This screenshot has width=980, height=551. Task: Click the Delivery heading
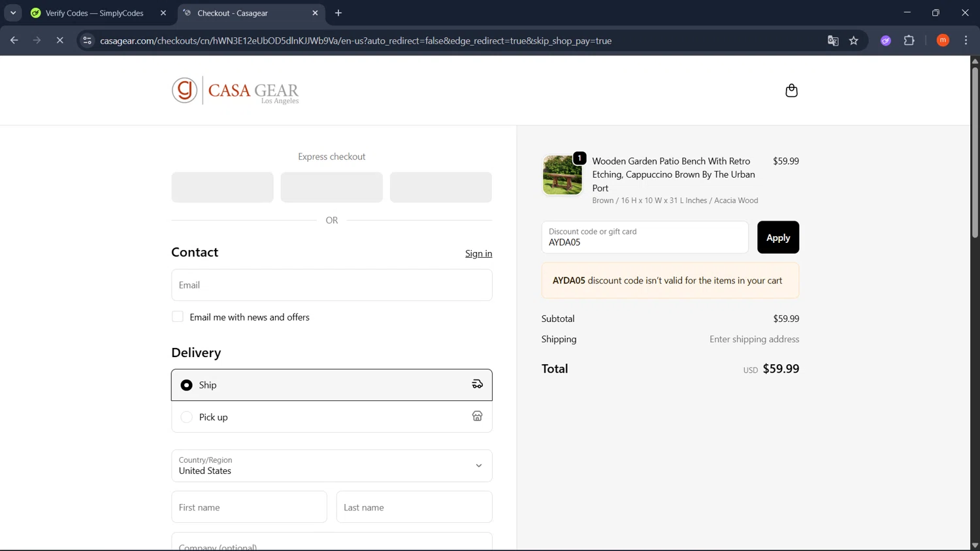click(196, 353)
